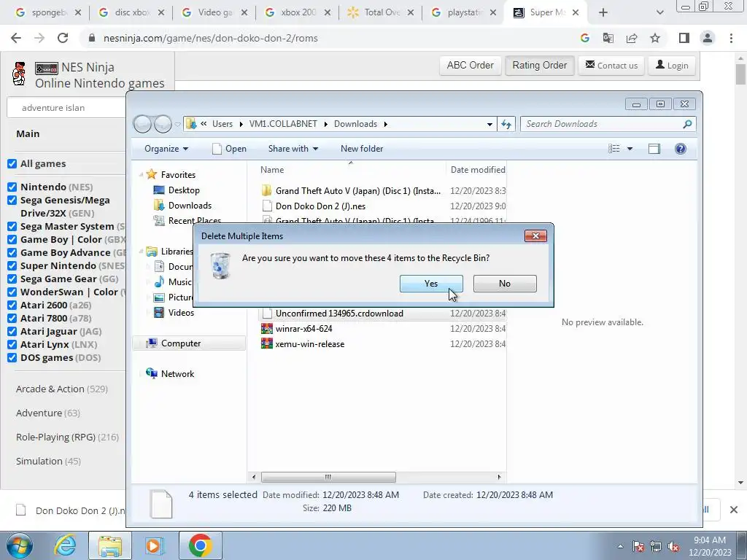
Task: Cancel deletion with No button
Action: tap(505, 284)
